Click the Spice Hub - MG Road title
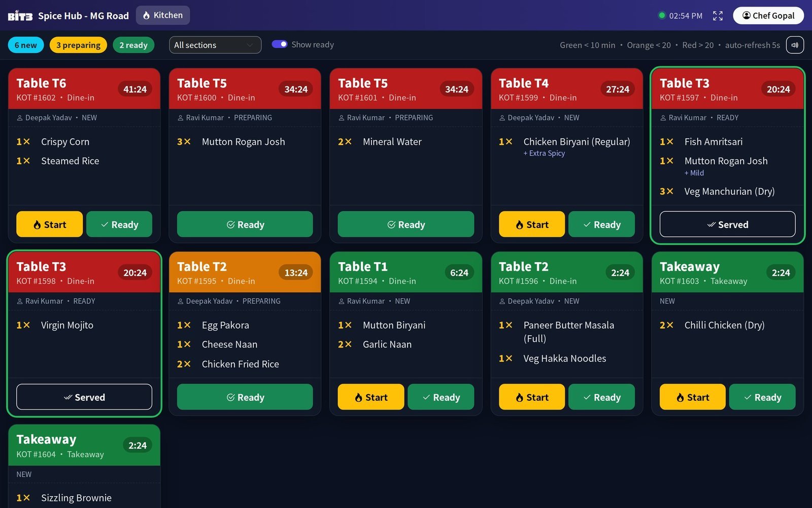 83,16
